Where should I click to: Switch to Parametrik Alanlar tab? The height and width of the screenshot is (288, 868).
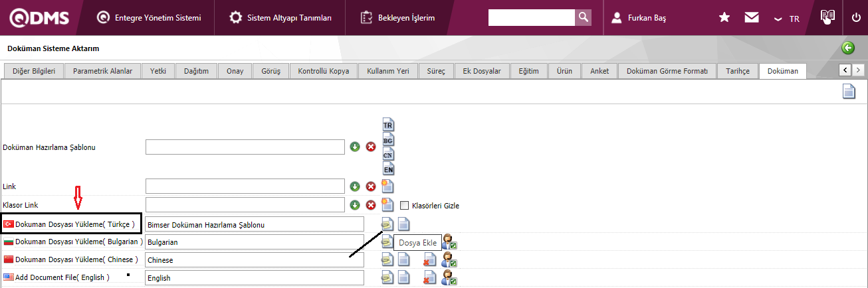(102, 71)
